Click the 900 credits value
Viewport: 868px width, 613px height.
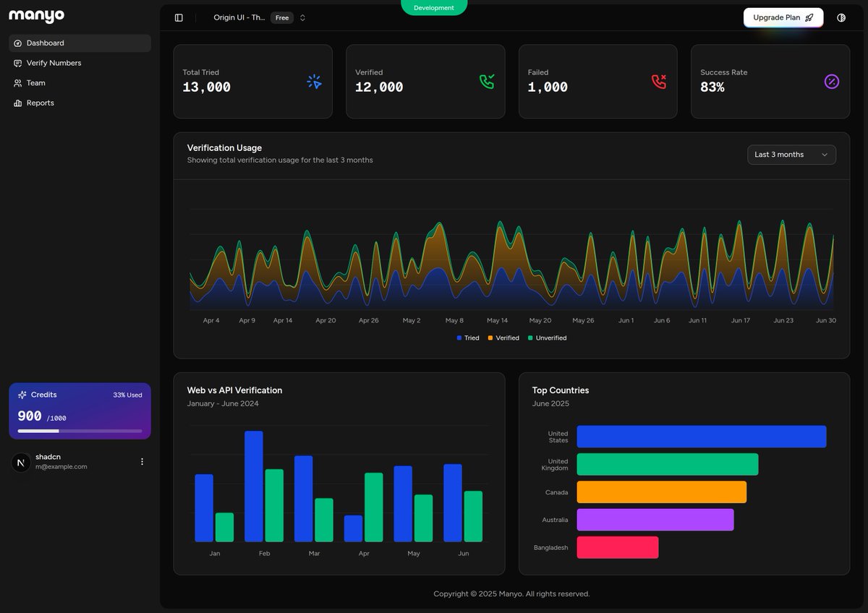pyautogui.click(x=30, y=416)
